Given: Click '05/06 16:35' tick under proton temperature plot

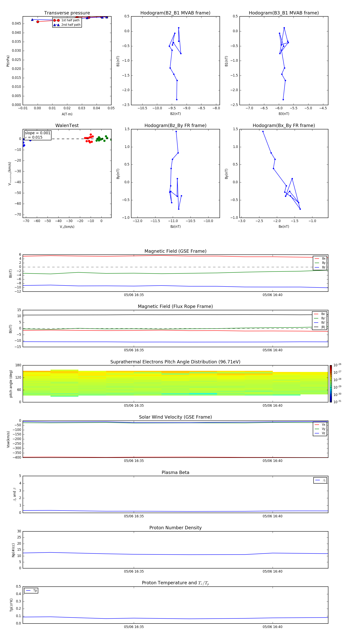Looking at the screenshot, I should (134, 627).
